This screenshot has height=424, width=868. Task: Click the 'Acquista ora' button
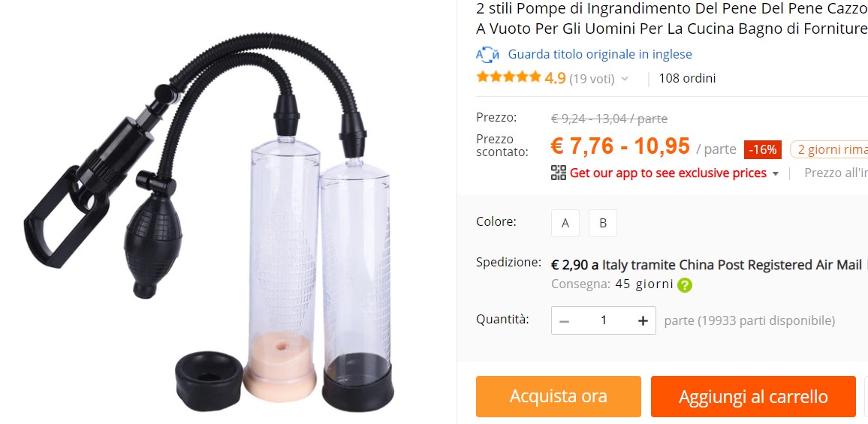click(558, 396)
